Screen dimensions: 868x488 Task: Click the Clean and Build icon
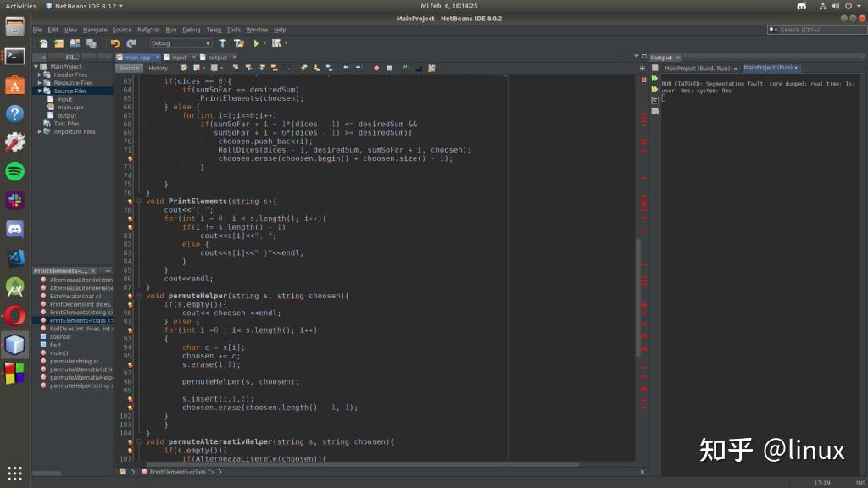click(238, 43)
